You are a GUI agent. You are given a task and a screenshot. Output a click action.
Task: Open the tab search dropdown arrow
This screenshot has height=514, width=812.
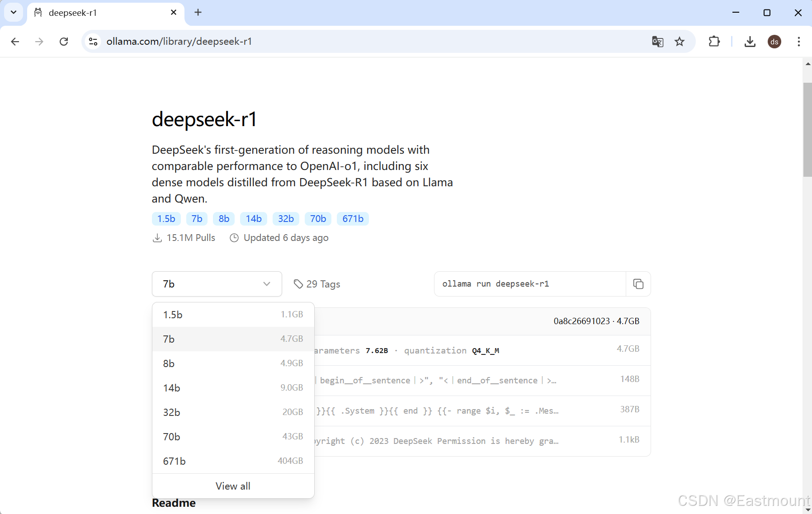[x=14, y=13]
